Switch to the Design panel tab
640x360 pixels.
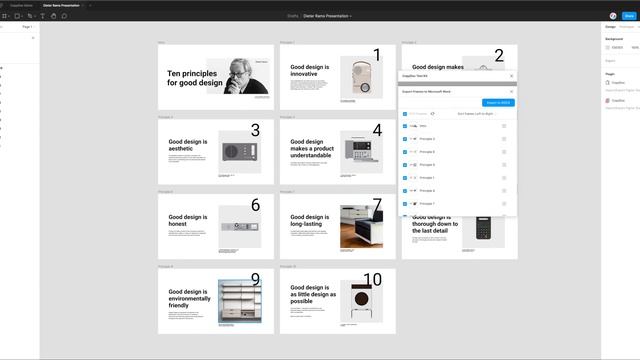point(610,27)
